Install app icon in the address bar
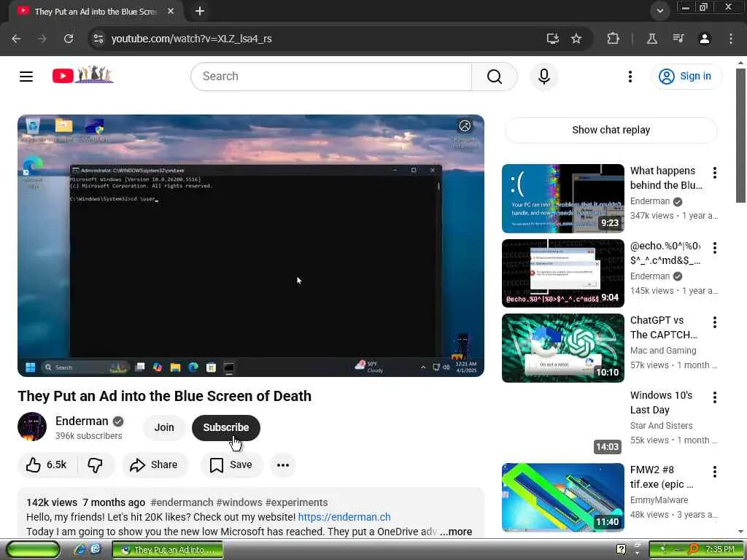The image size is (747, 560). pos(553,39)
